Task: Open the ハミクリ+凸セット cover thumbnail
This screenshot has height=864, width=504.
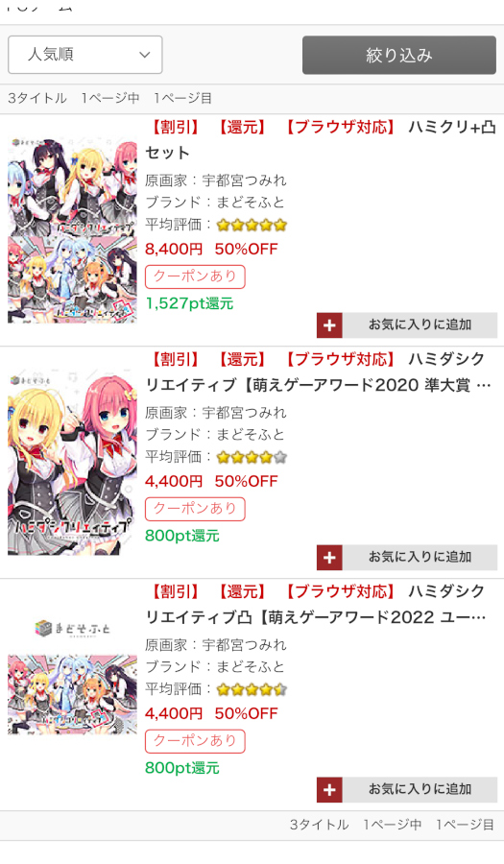Action: 72,230
